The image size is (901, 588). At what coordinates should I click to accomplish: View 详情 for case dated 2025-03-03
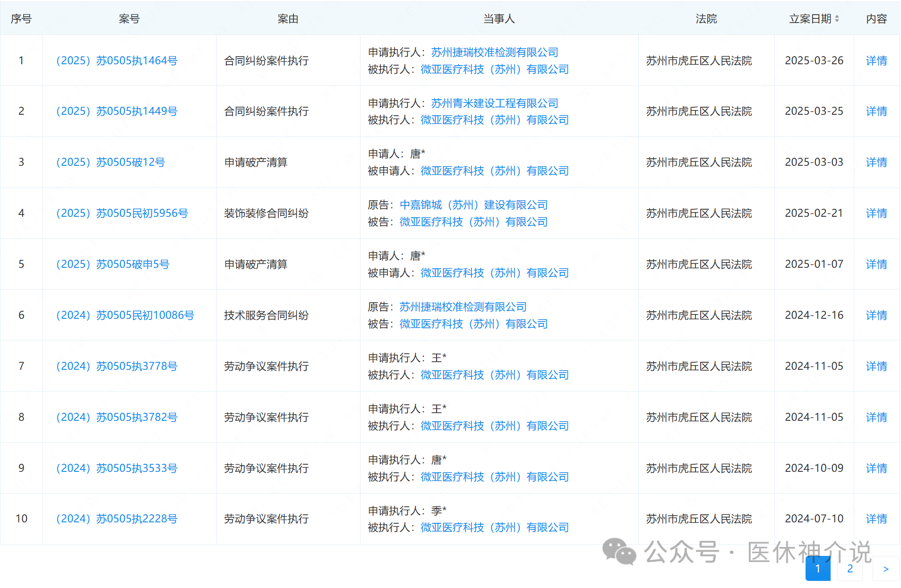coord(876,162)
